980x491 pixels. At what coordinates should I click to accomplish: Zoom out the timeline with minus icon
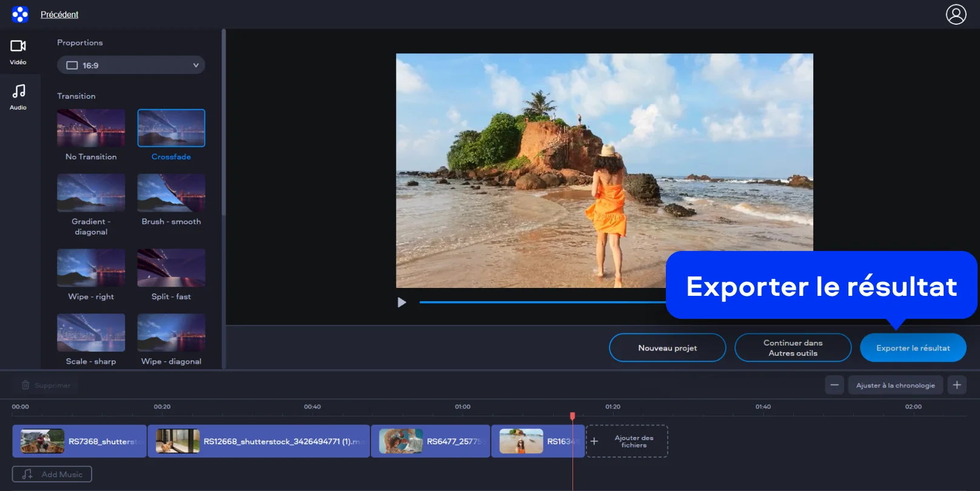pos(834,385)
